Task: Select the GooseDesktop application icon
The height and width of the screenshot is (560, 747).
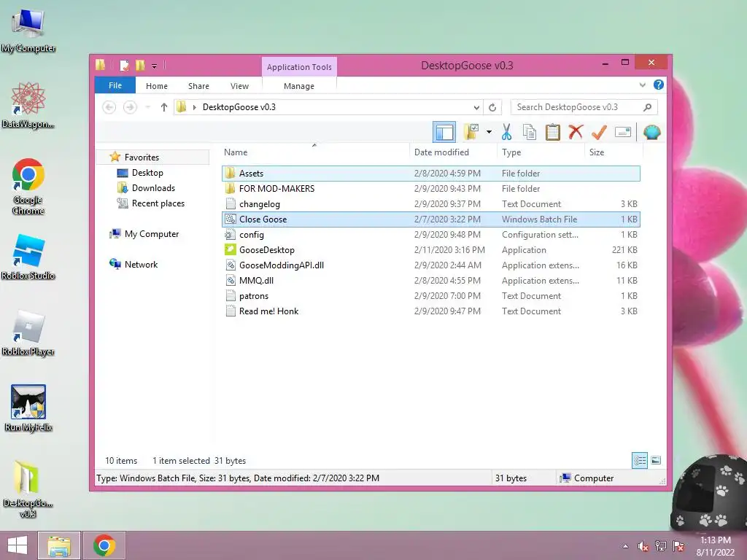Action: [x=231, y=249]
